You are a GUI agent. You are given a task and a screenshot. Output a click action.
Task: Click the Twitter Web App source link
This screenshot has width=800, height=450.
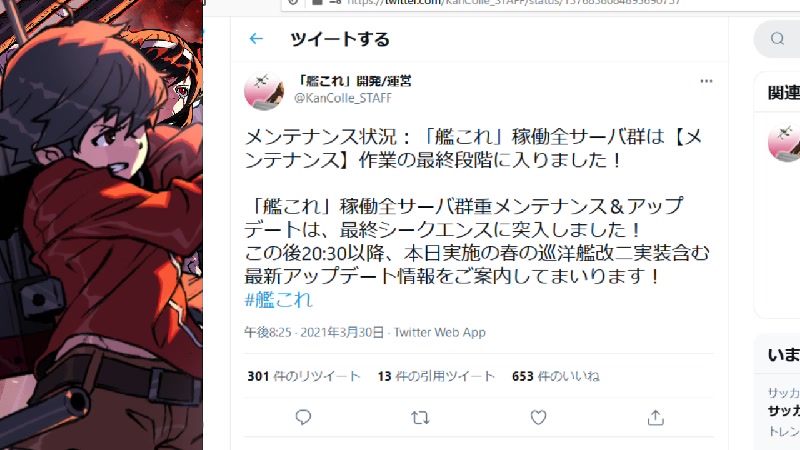[440, 333]
